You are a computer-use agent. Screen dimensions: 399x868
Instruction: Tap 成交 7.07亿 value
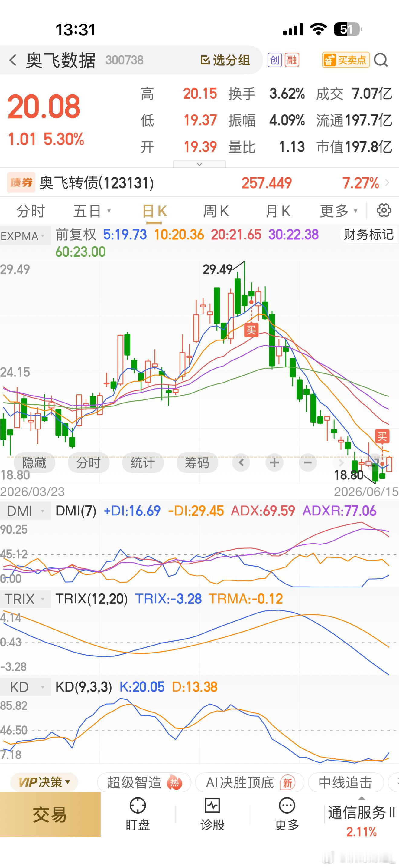click(x=372, y=94)
